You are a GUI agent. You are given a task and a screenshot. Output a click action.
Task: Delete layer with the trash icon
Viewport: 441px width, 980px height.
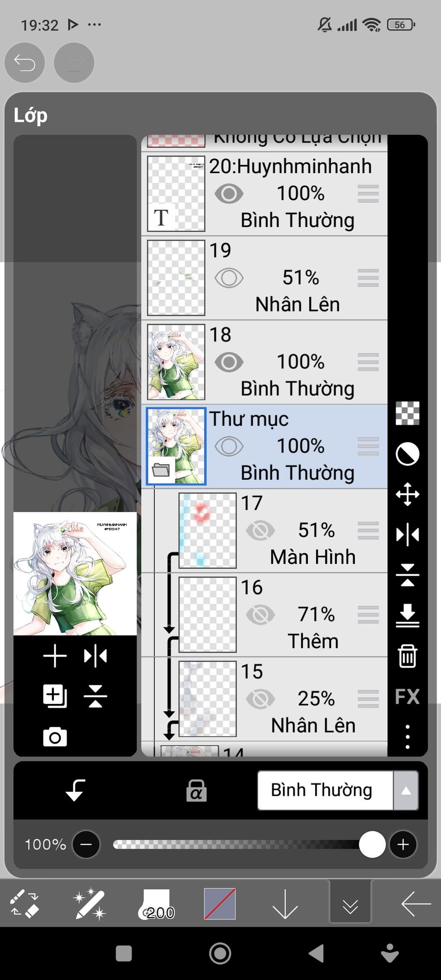point(407,656)
